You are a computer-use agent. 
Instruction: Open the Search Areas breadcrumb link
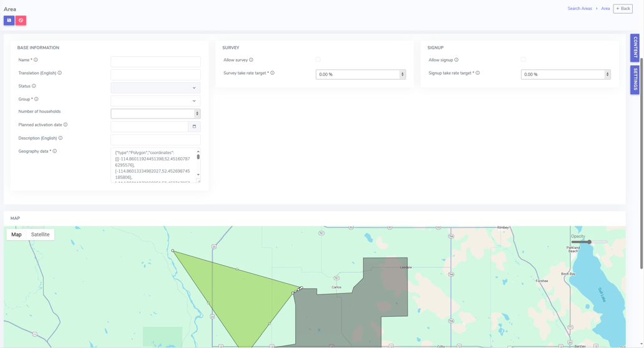(579, 9)
